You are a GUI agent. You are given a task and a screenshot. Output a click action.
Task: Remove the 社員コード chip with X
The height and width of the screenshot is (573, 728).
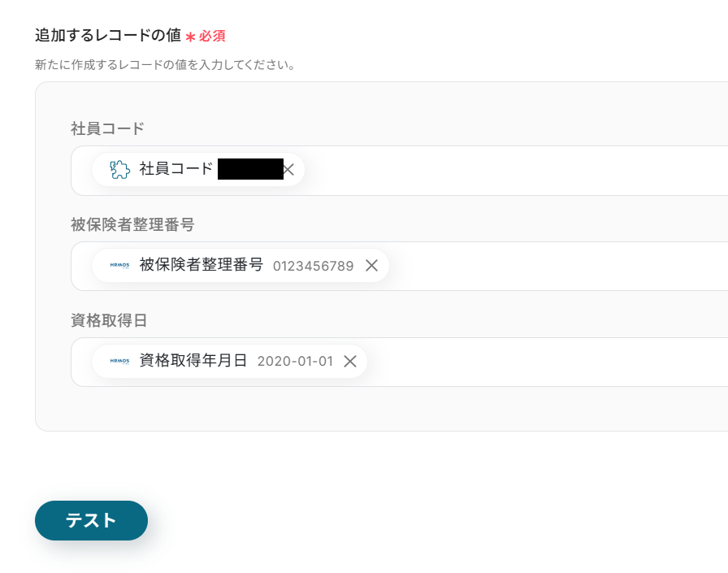click(288, 170)
